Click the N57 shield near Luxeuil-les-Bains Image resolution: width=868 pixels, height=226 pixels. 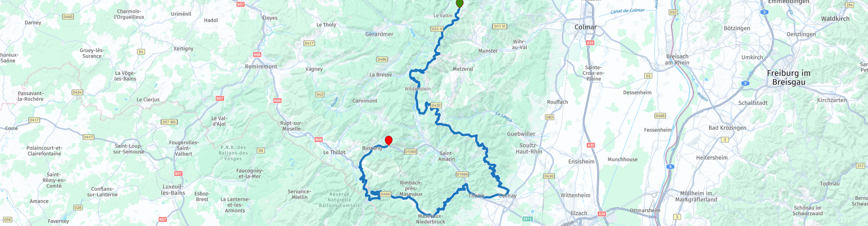(178, 174)
